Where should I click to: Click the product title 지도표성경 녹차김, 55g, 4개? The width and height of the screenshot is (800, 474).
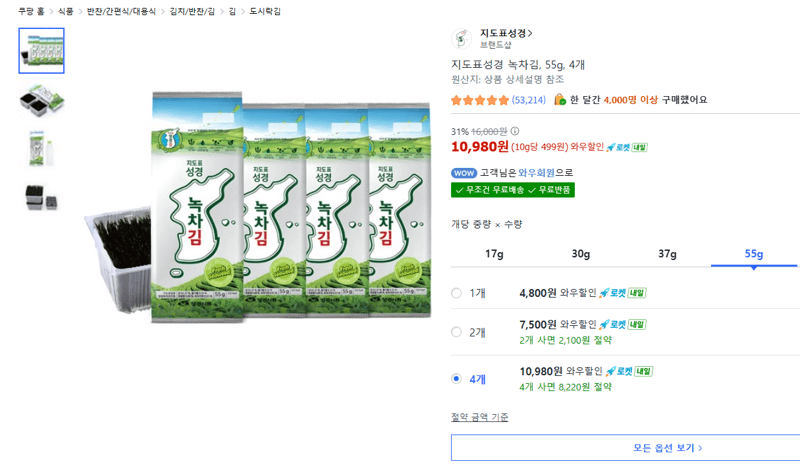tap(518, 65)
